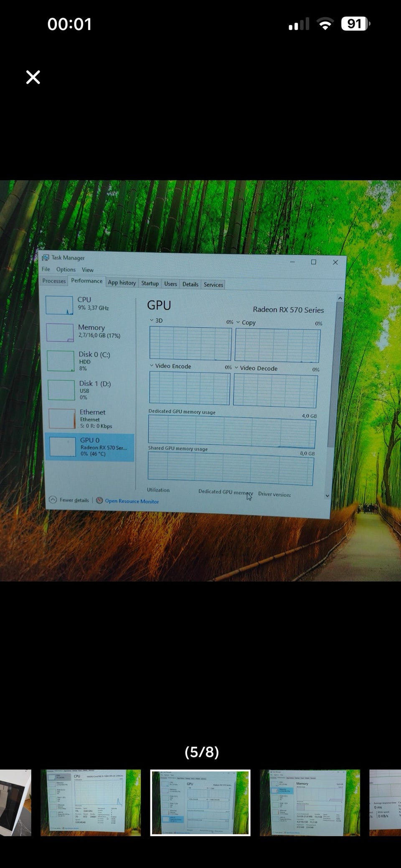Minimize the Task Manager window
The width and height of the screenshot is (401, 868).
292,262
